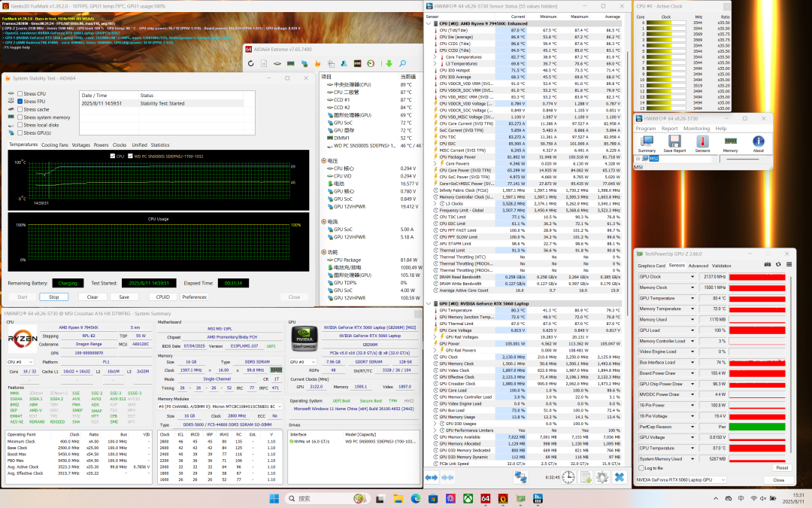812x508 pixels.
Task: Open the GPU Temperature dropdown in GPU-Z
Action: [x=692, y=298]
